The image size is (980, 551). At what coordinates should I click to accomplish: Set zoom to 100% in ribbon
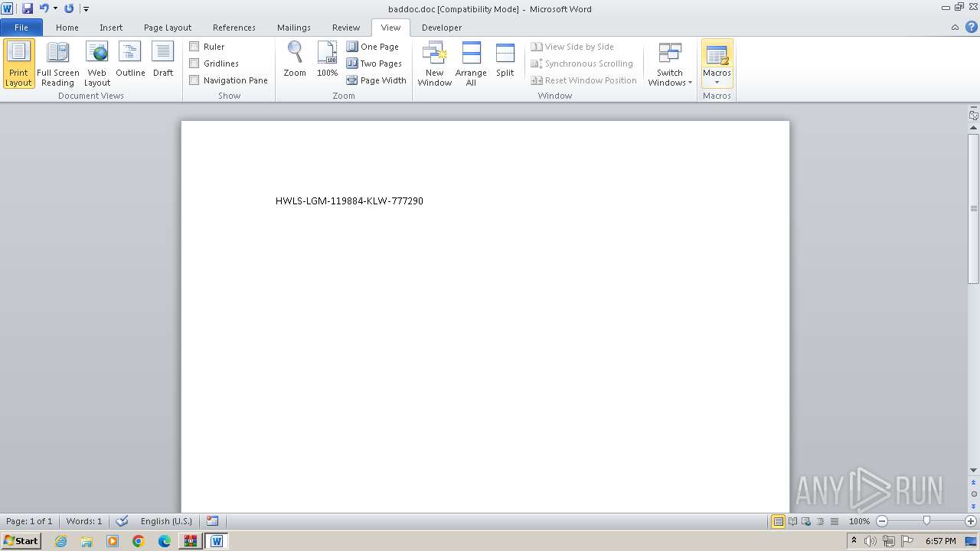[327, 60]
